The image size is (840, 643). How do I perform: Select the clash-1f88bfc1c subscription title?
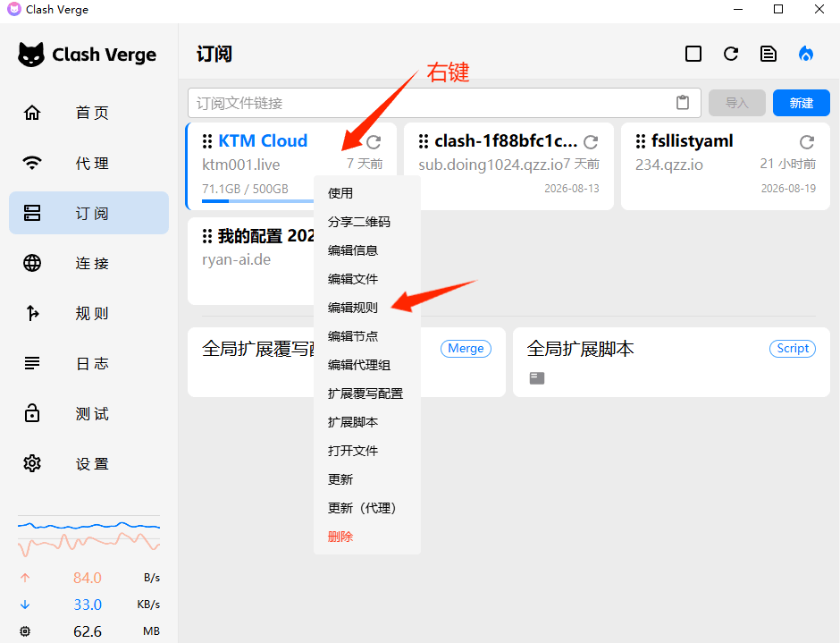tap(506, 141)
